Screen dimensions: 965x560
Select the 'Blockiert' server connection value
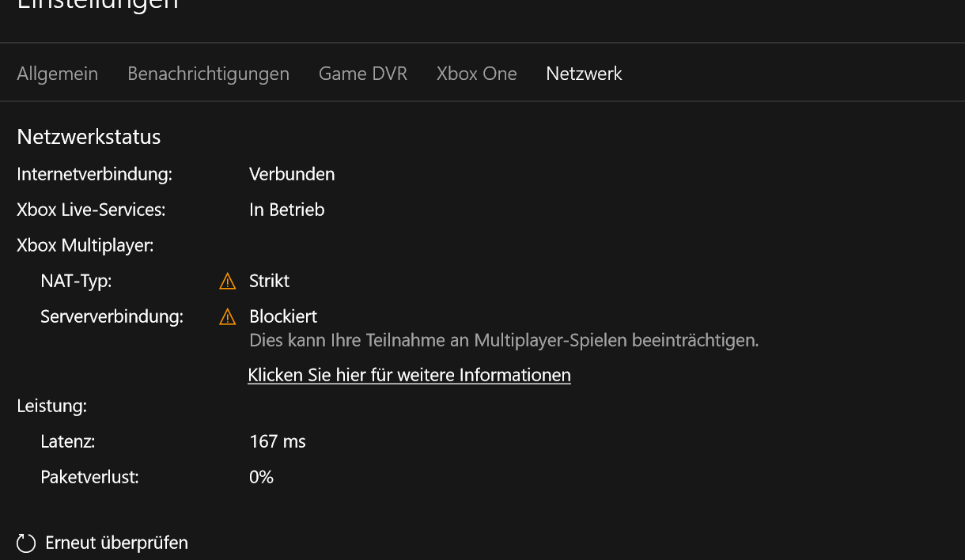(x=283, y=316)
